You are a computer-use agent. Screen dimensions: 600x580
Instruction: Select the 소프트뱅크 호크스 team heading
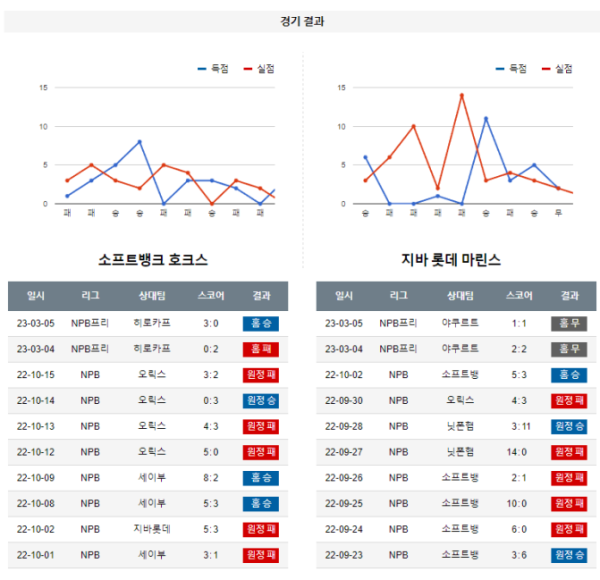(x=153, y=260)
